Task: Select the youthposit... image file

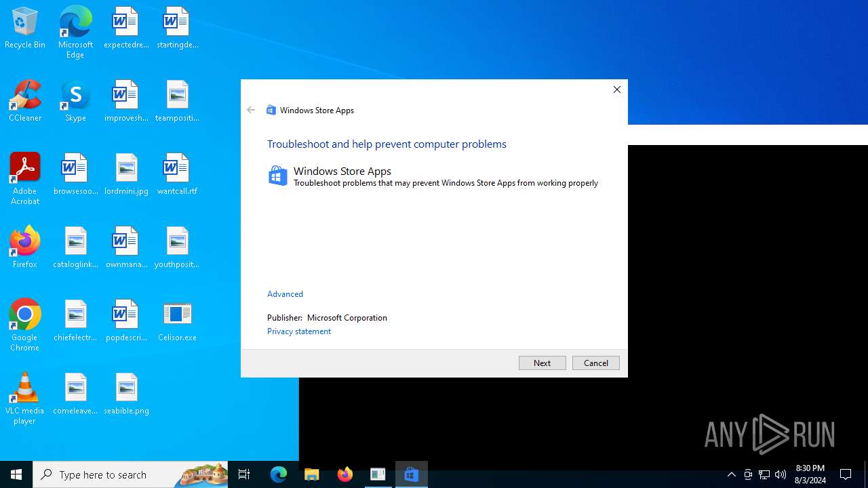Action: pyautogui.click(x=177, y=248)
